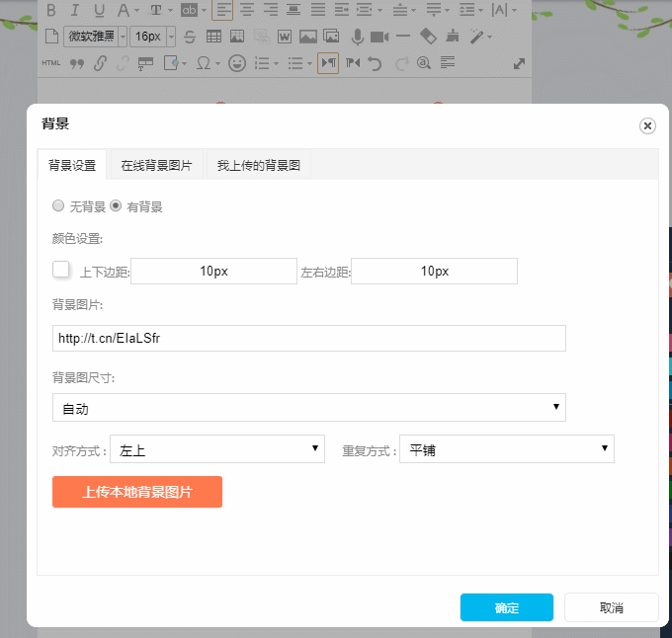The height and width of the screenshot is (638, 672).
Task: Switch to the 在线背景图片 tab
Action: 156,165
